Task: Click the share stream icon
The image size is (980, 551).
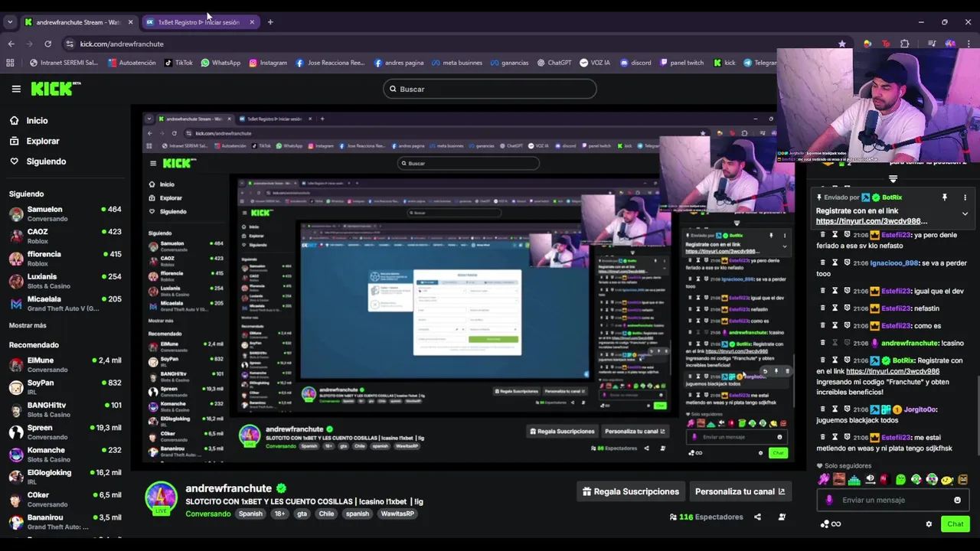Action: [757, 517]
